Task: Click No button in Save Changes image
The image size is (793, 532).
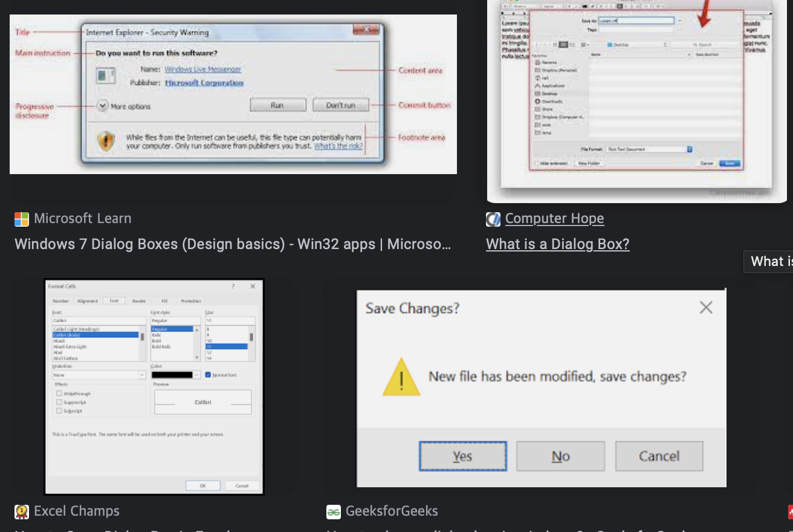Action: (x=560, y=456)
